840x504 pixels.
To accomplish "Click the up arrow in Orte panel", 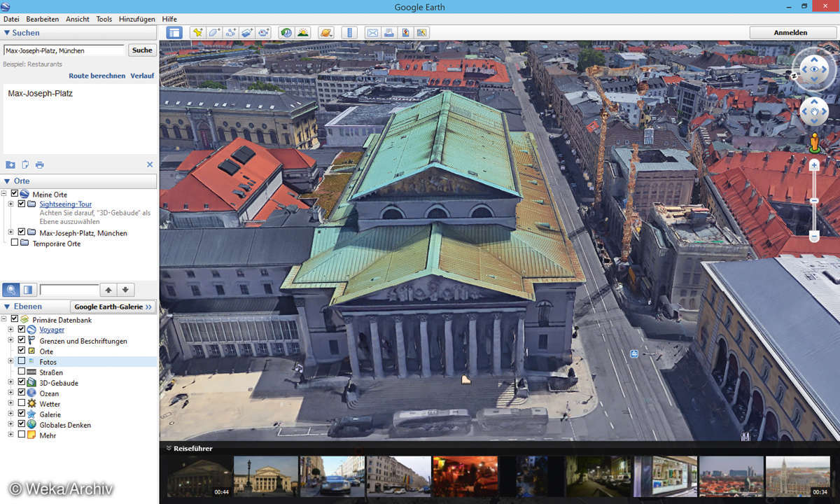I will click(108, 290).
